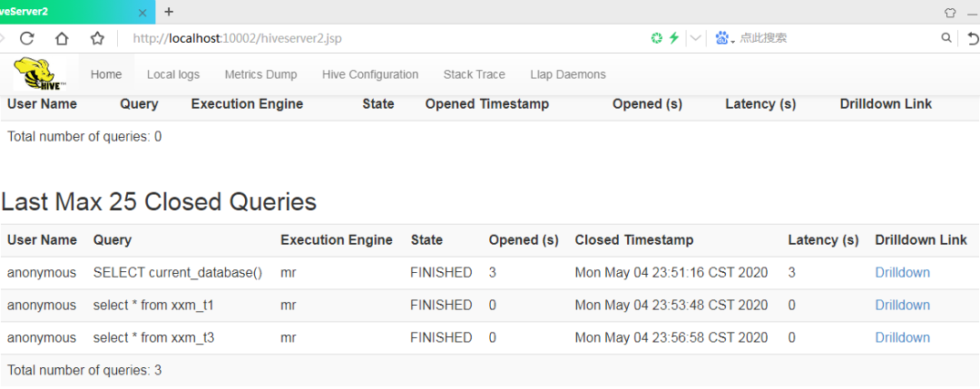Viewport: 980px width, 389px height.
Task: Open the Hive Configuration tab
Action: pos(370,74)
